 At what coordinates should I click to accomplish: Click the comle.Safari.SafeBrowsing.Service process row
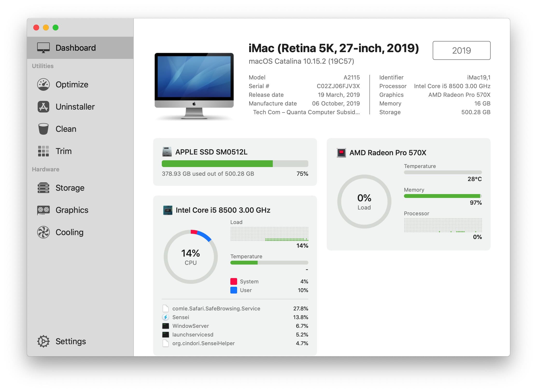235,308
